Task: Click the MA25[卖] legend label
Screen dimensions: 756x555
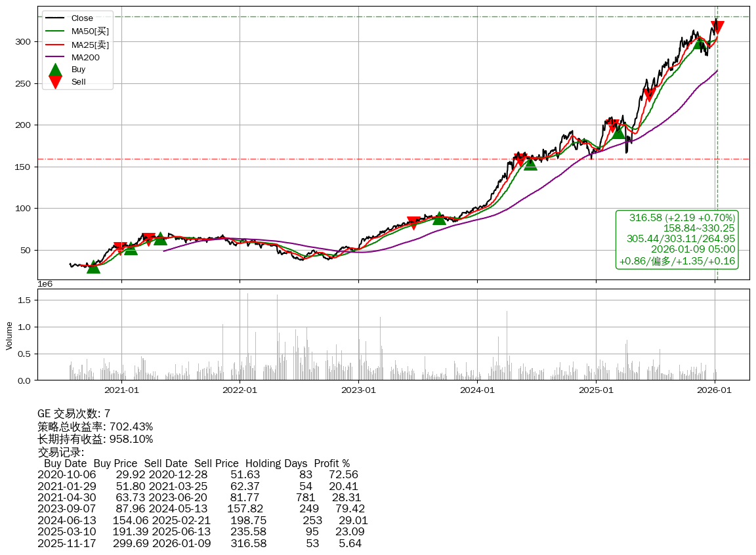Action: click(x=90, y=45)
